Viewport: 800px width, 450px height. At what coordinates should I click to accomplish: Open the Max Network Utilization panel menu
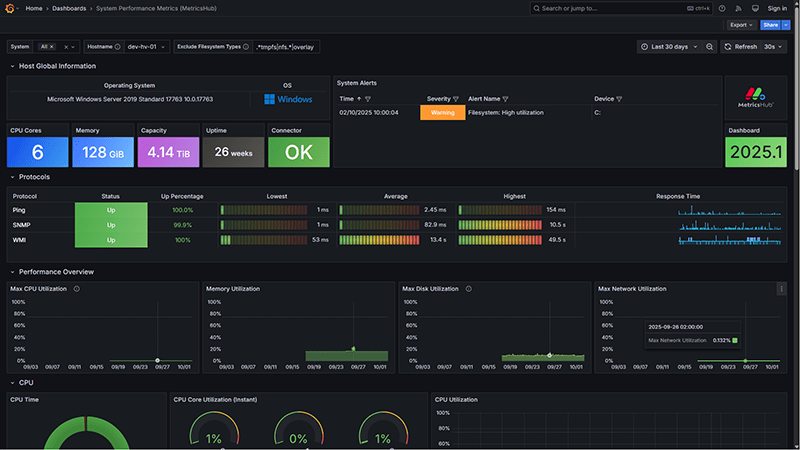tap(781, 289)
